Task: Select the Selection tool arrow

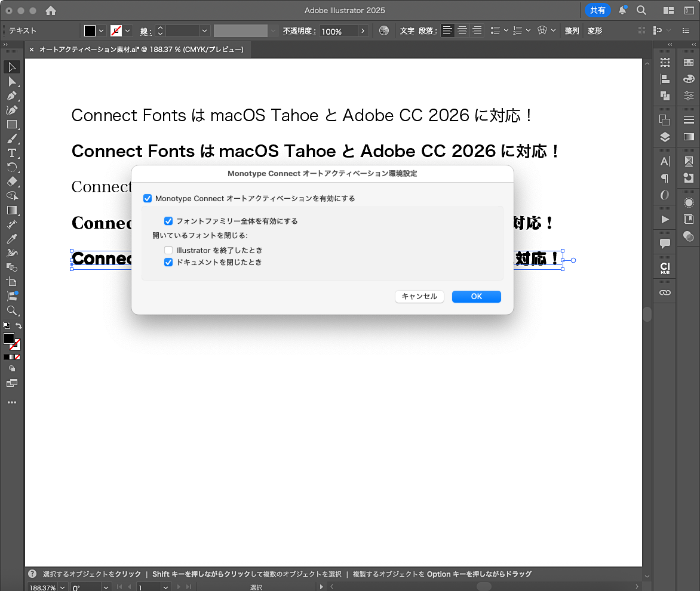Action: pyautogui.click(x=12, y=67)
